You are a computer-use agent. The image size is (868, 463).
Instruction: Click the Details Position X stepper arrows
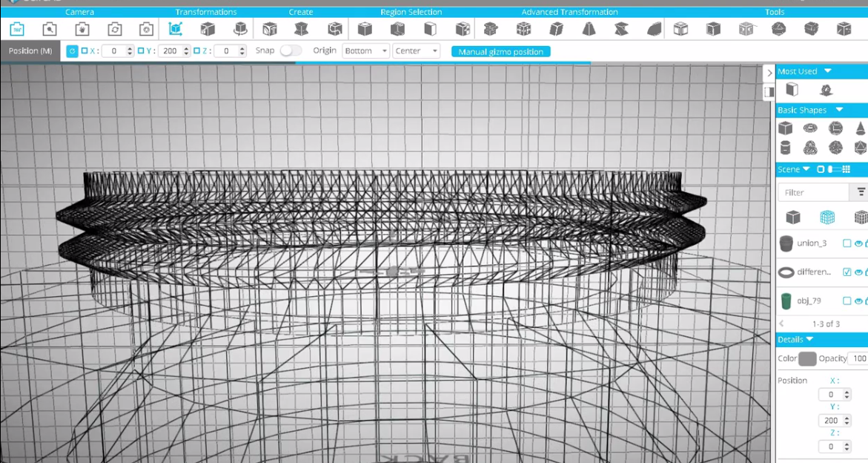coord(847,394)
